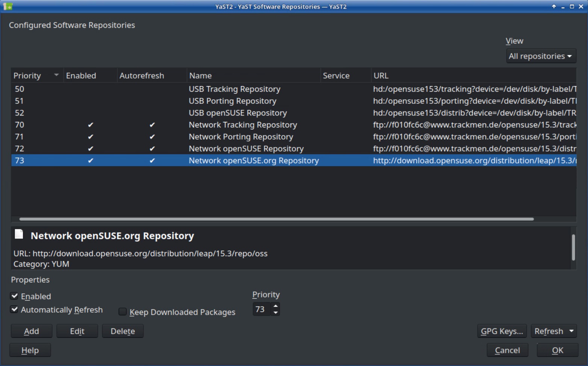
Task: Open the All repositories view dropdown
Action: tap(541, 56)
